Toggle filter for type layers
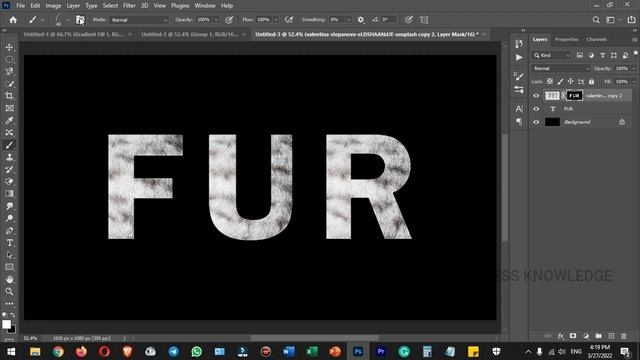 tap(602, 55)
